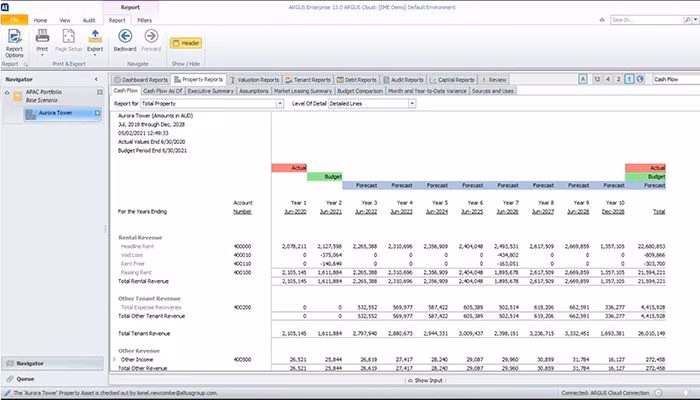Toggle the 12 periods frequency button
The image size is (700, 400).
click(597, 79)
